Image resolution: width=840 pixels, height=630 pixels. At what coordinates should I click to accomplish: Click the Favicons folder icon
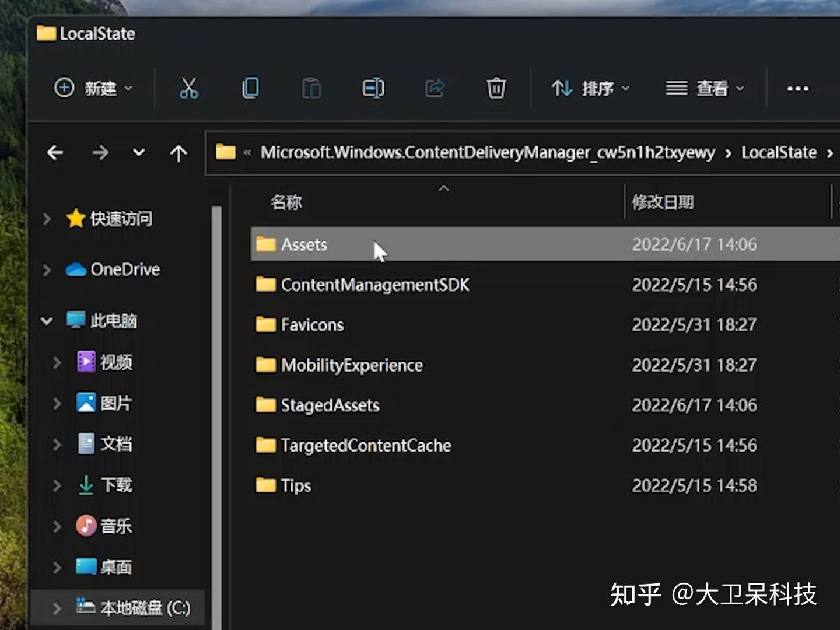tap(266, 324)
